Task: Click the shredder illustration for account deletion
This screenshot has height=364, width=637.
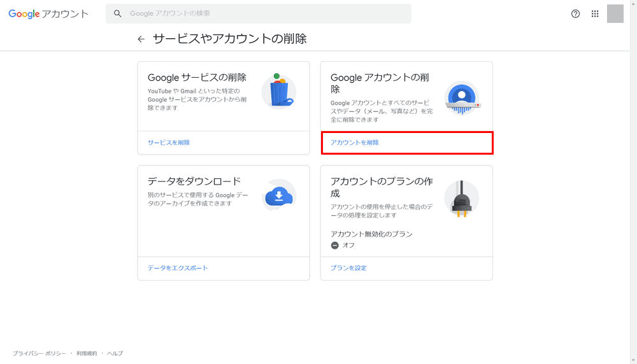Action: (x=461, y=98)
